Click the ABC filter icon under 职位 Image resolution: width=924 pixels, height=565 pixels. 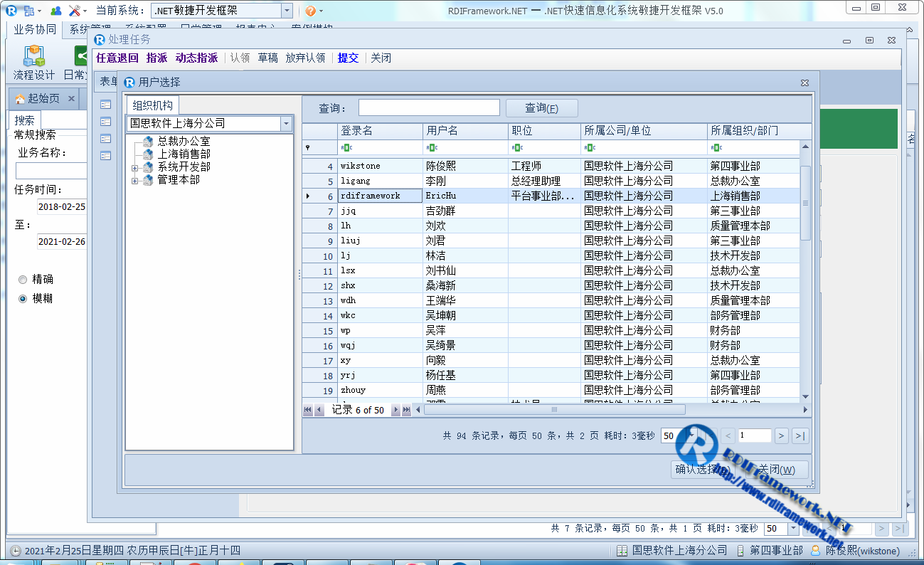(517, 148)
